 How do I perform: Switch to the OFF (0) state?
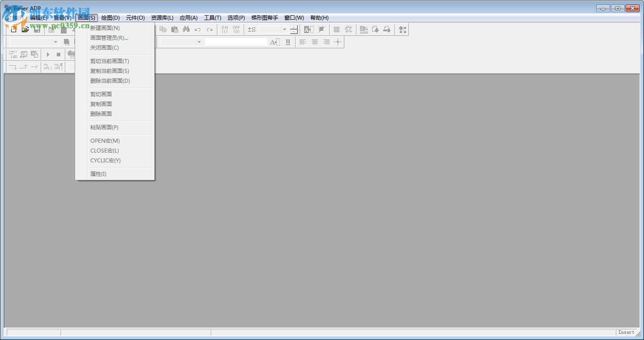(236, 30)
